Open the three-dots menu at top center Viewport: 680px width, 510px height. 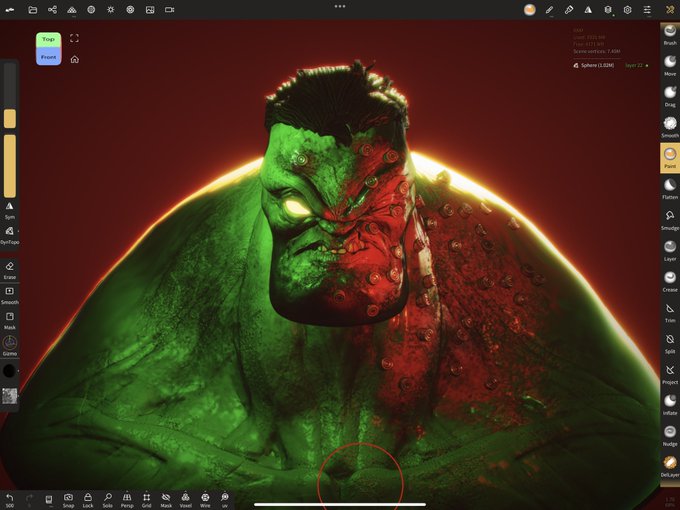coord(340,7)
